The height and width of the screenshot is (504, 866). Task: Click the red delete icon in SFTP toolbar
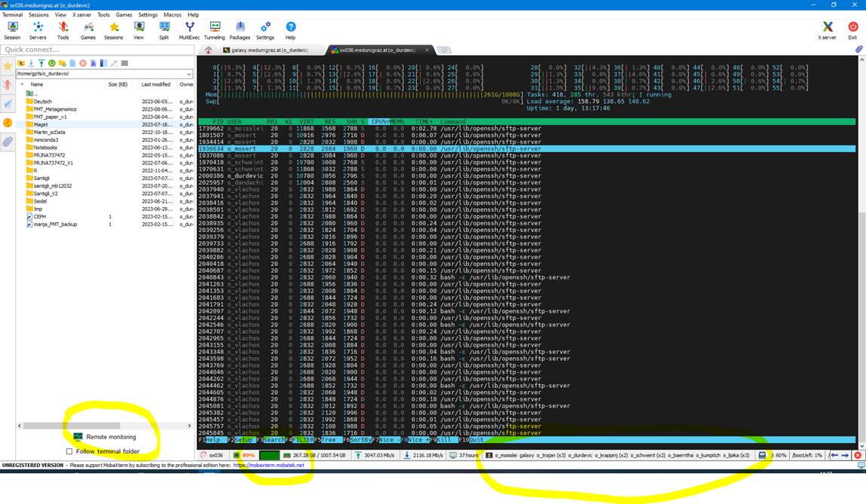[83, 63]
